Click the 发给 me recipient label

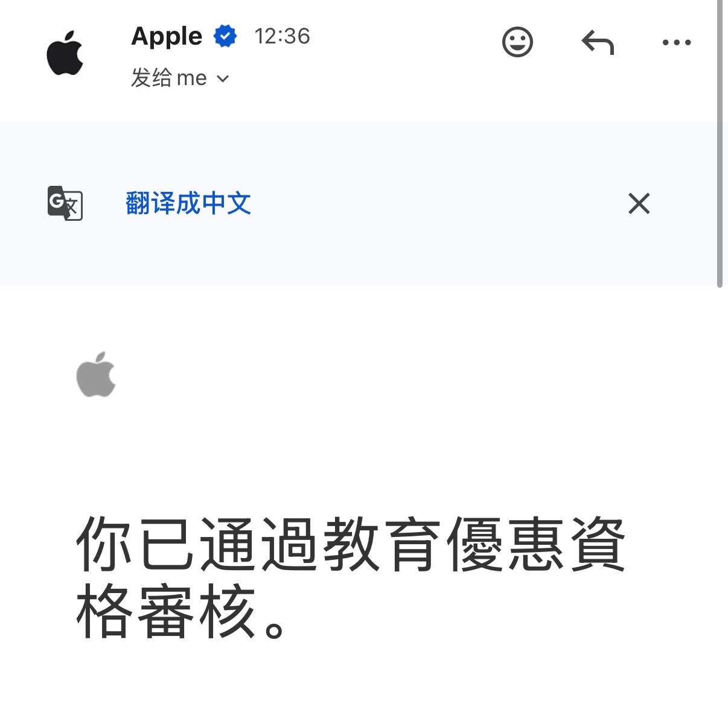(169, 78)
